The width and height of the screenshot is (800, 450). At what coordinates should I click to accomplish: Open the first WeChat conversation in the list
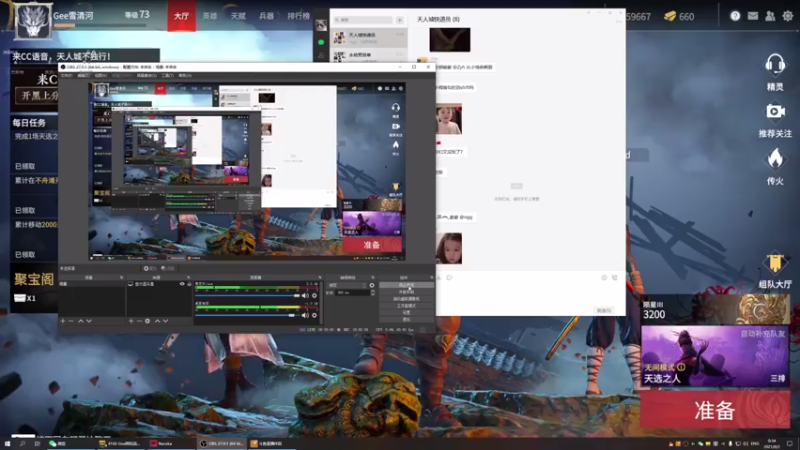[x=369, y=37]
